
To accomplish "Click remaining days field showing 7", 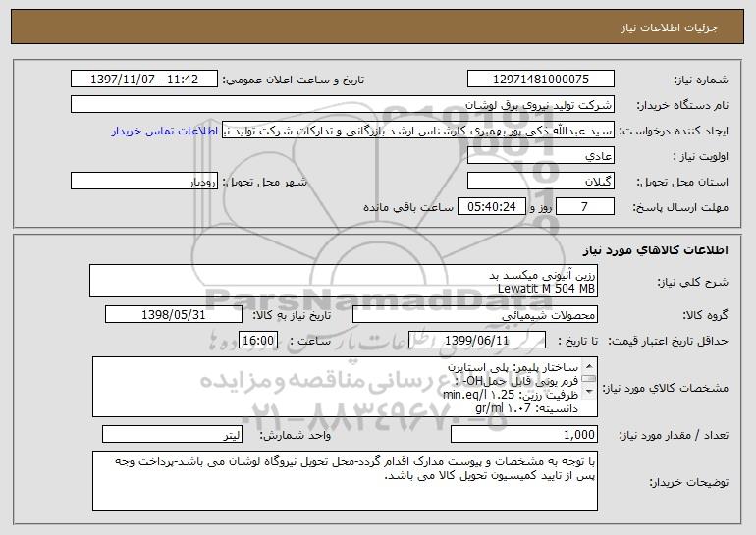I will click(x=585, y=207).
